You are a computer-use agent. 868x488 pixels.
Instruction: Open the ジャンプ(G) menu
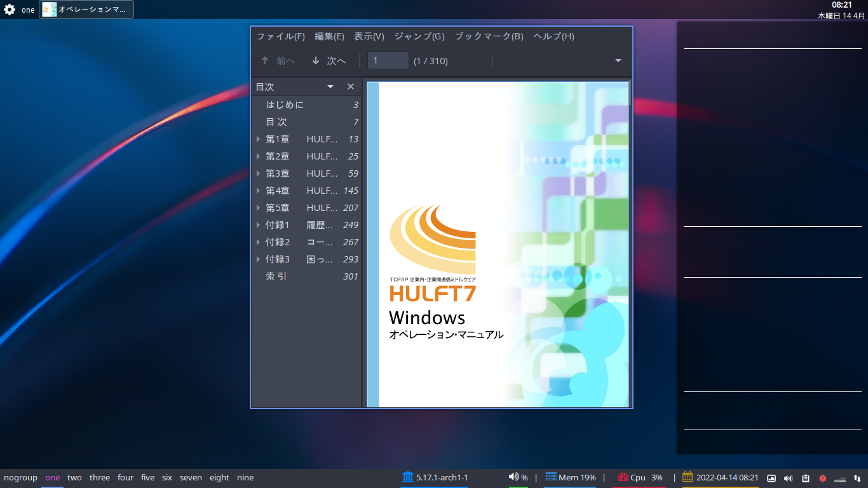pos(419,36)
